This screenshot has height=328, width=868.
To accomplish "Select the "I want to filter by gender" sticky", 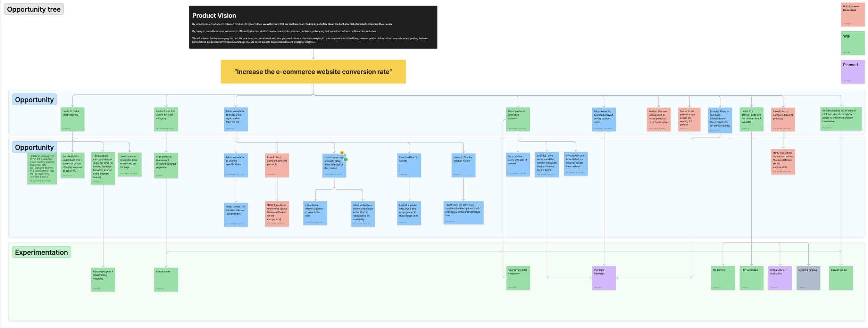I will pos(409,165).
